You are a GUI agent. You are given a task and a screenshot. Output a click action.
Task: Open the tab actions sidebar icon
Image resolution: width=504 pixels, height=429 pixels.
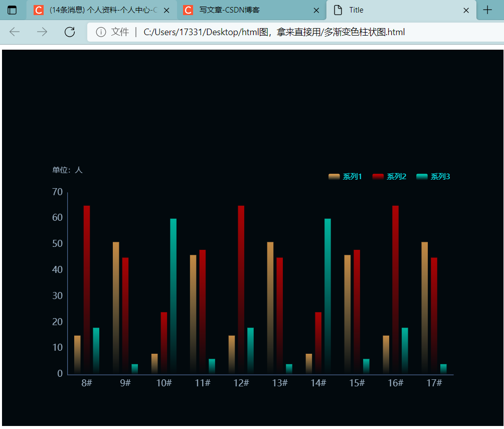[12, 11]
